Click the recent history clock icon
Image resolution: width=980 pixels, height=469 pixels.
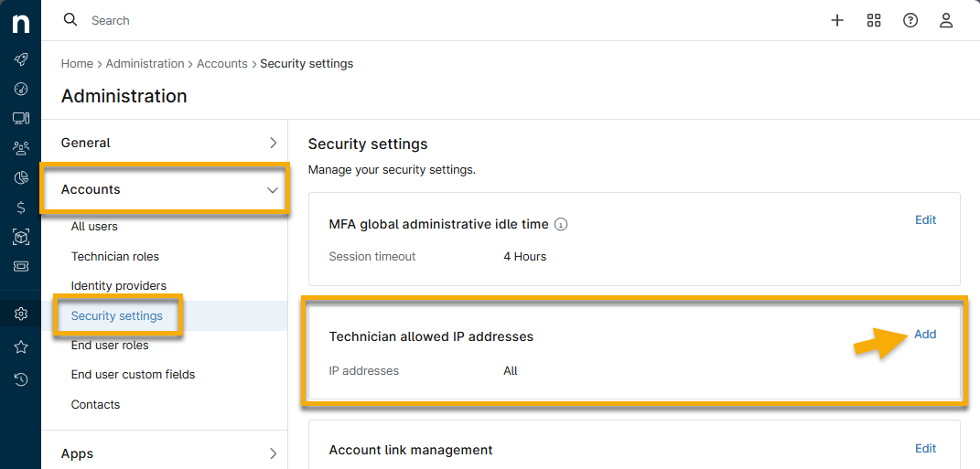[21, 378]
